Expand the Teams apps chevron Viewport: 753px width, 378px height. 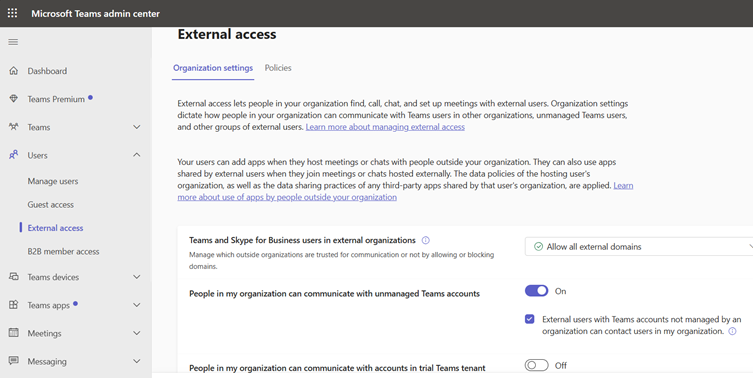(137, 305)
